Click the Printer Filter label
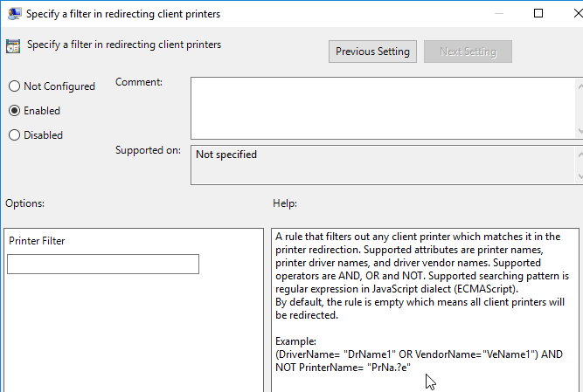583x392 pixels. [37, 241]
